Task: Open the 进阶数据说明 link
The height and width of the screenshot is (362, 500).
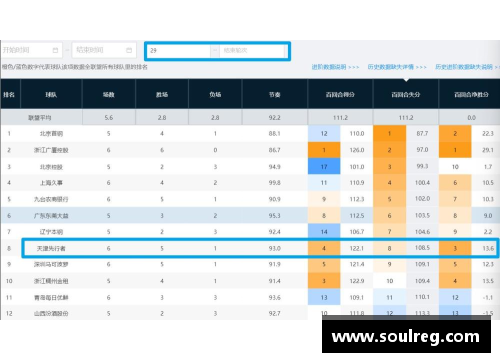Action: point(335,67)
